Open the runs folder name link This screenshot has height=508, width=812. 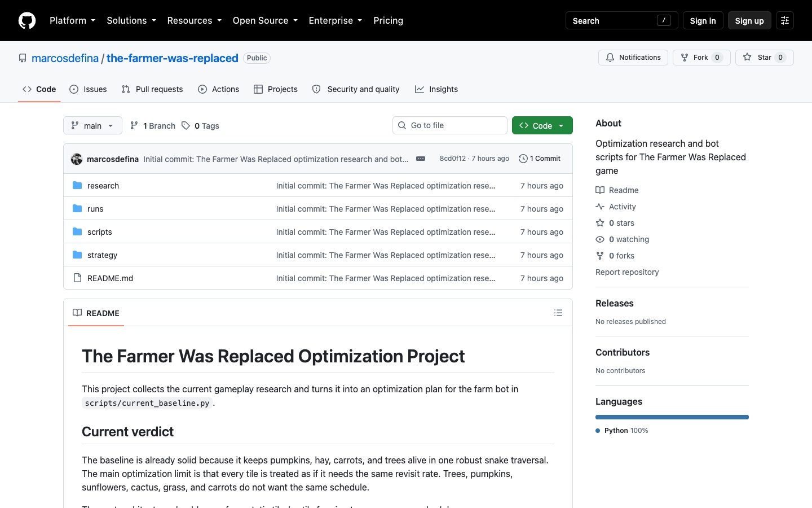coord(95,209)
